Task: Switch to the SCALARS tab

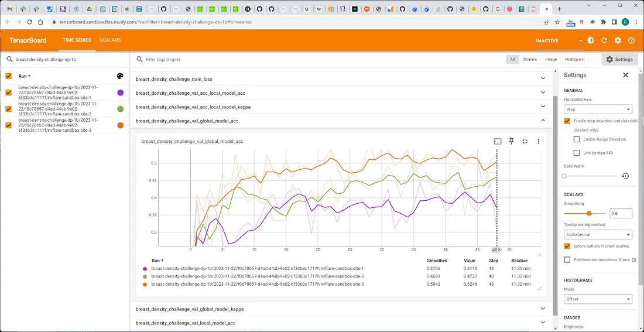Action: point(110,40)
